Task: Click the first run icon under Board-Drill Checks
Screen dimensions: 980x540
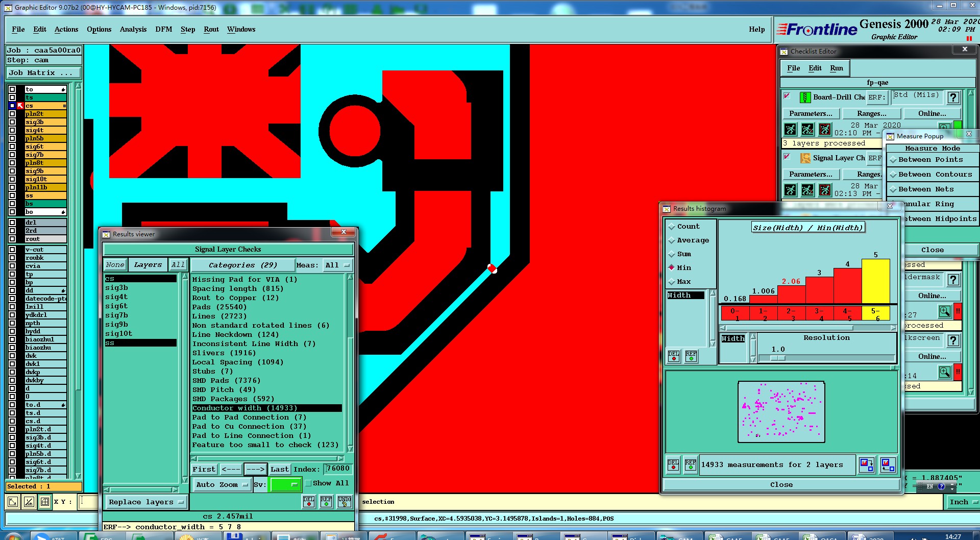Action: click(x=790, y=129)
